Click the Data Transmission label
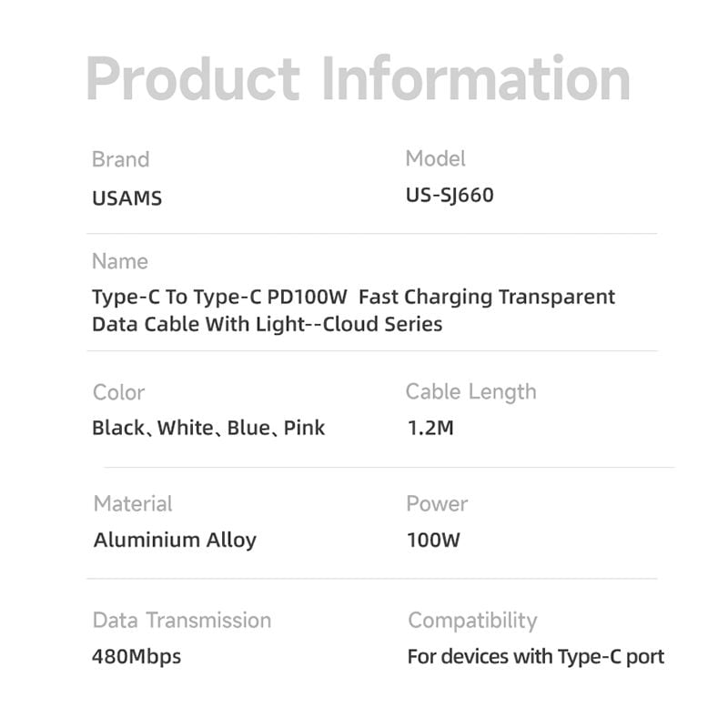 [182, 620]
